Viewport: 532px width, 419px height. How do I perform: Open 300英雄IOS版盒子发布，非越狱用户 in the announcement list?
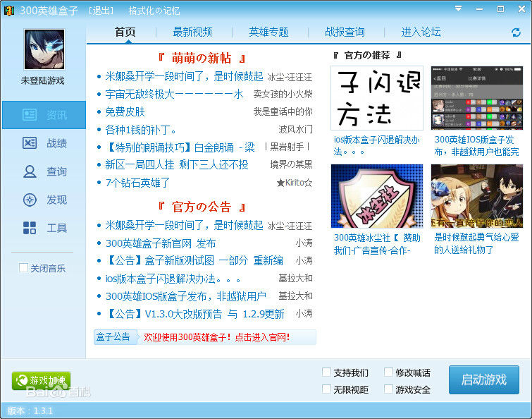coord(185,296)
